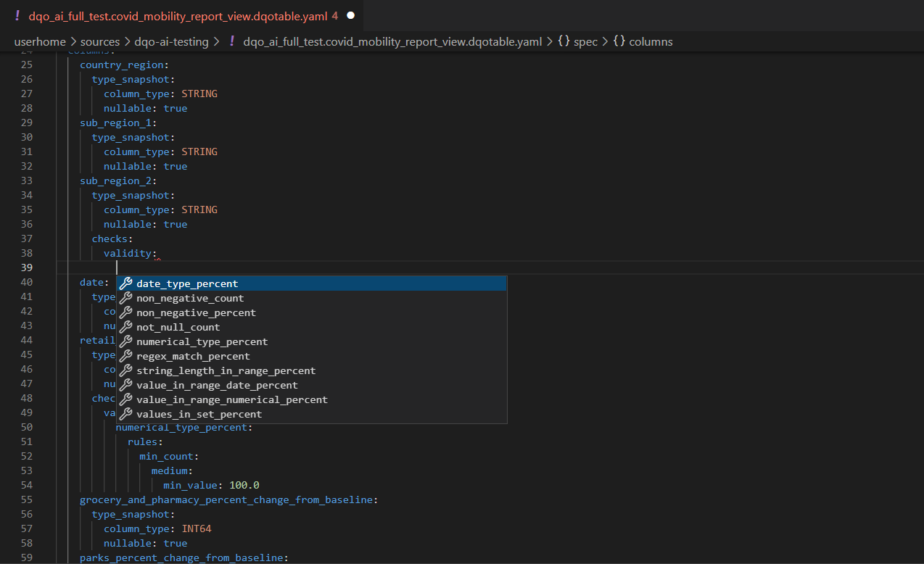
Task: Select non_negative_count suggestion
Action: tap(311, 298)
